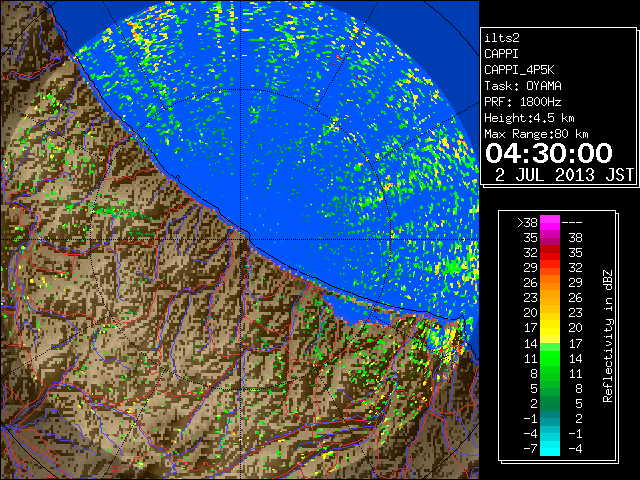
Task: Select the magenta >38 dBZ color swatch
Action: pos(550,222)
